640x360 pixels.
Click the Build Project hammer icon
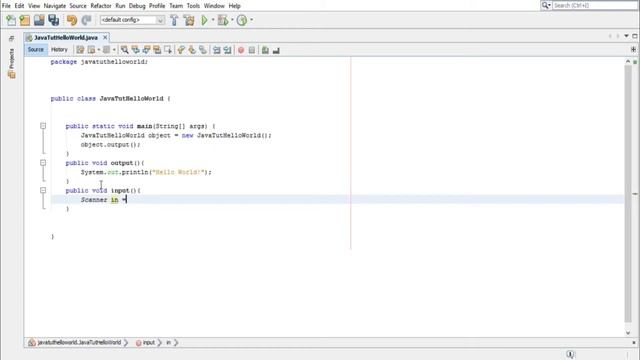click(174, 20)
